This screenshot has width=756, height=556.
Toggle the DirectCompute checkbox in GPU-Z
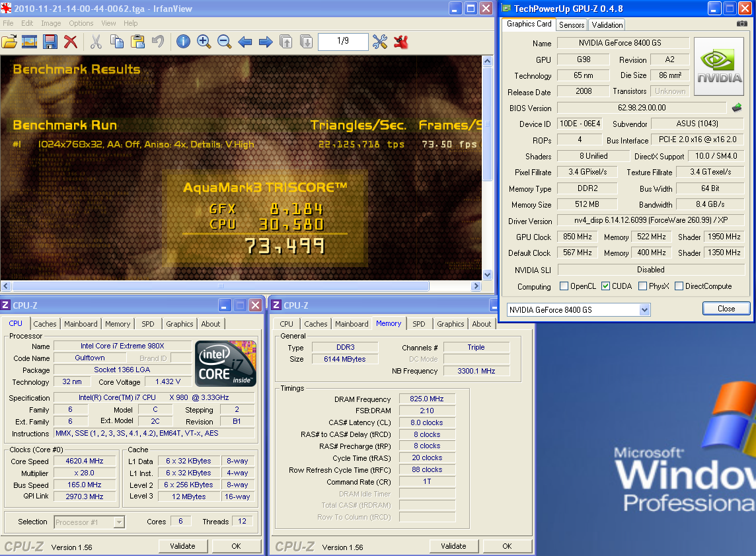(679, 286)
